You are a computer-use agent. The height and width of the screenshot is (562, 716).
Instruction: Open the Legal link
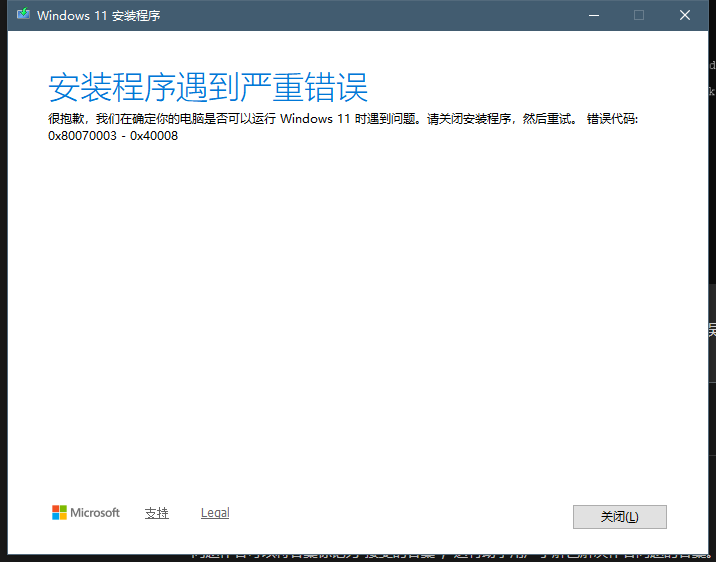click(215, 513)
